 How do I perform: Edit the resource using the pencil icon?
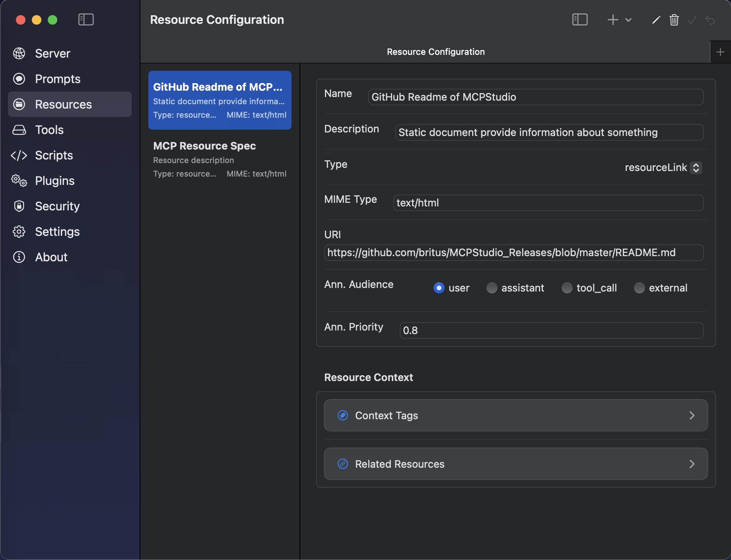[x=655, y=19]
